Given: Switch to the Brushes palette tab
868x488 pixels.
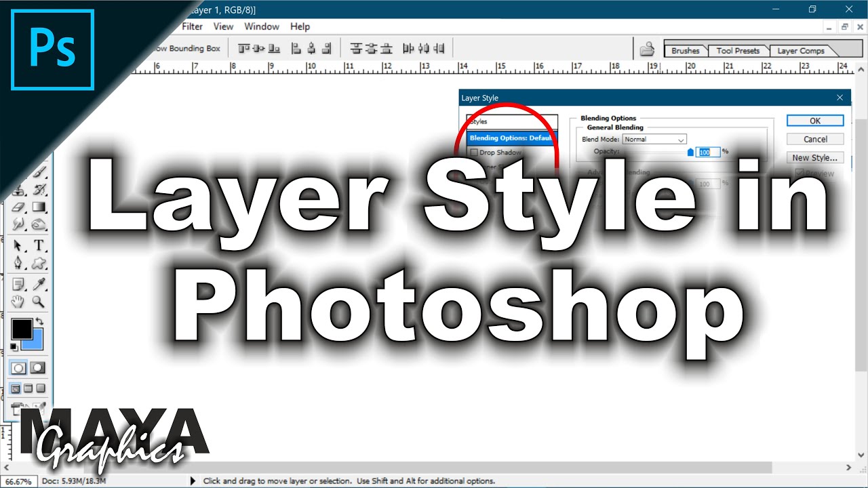Looking at the screenshot, I should click(685, 51).
